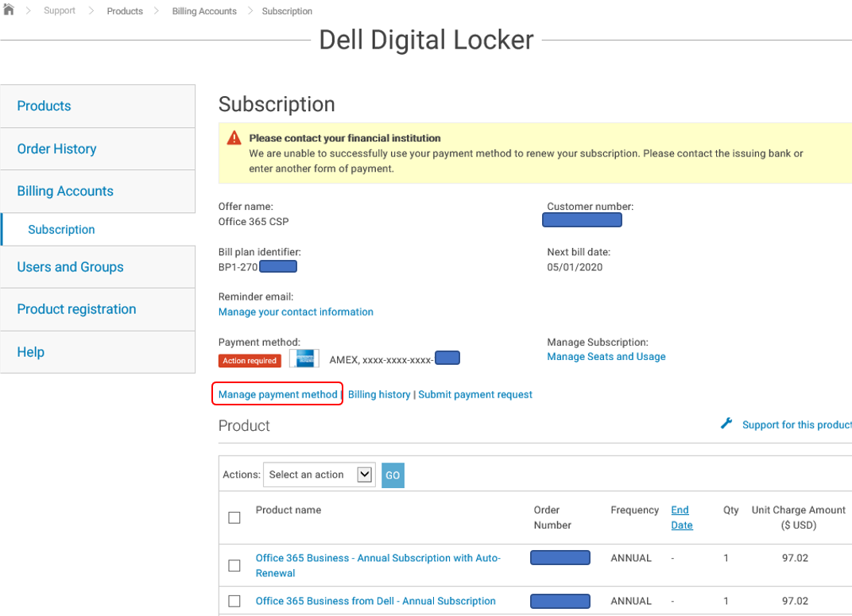Screen dimensions: 852x616
Task: Click Submit payment request
Action: pyautogui.click(x=475, y=394)
